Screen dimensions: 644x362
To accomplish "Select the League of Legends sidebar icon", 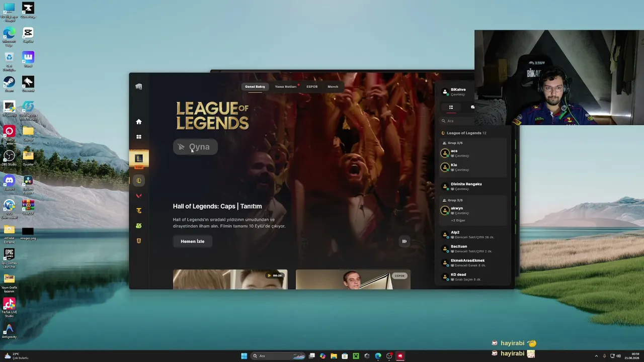I will (139, 180).
